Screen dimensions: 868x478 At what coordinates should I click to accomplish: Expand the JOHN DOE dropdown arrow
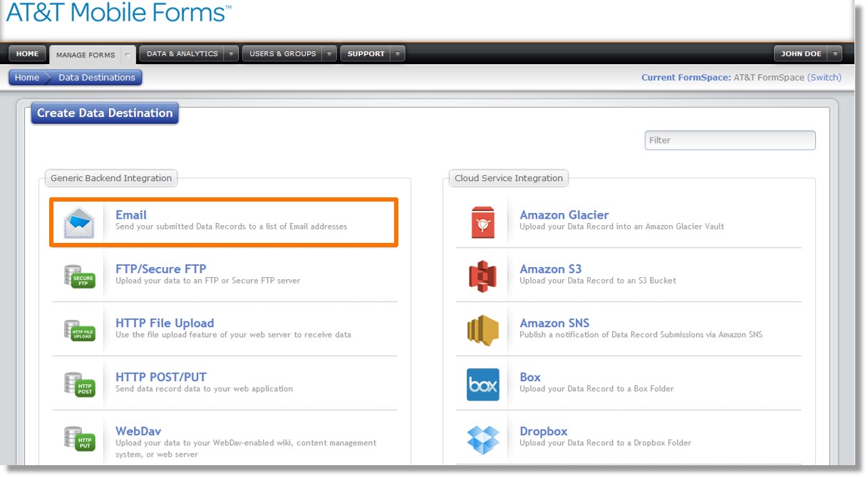tap(835, 53)
